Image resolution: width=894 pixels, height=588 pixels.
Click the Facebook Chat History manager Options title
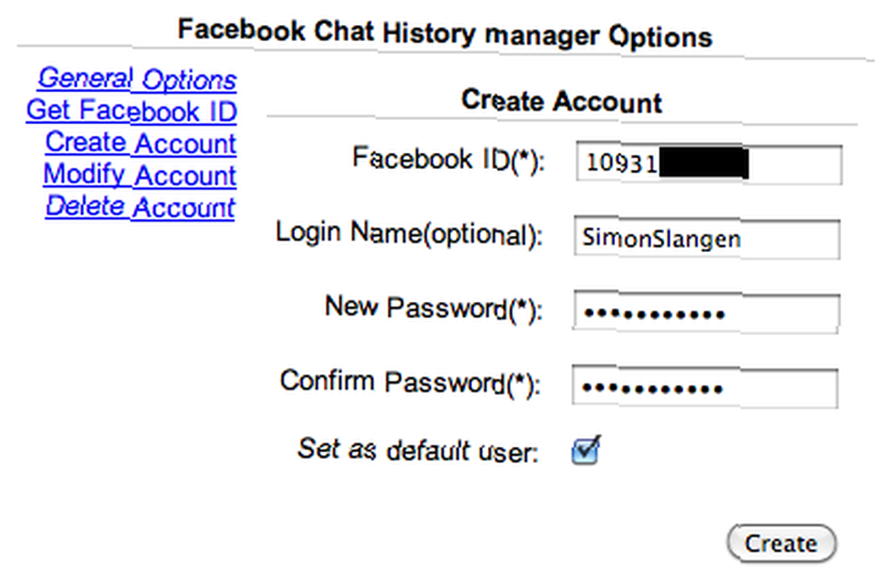coord(444,33)
